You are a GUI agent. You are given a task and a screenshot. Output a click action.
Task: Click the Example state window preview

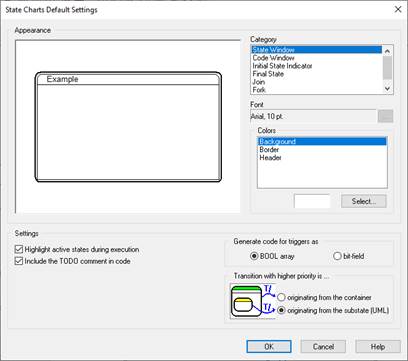[x=128, y=127]
